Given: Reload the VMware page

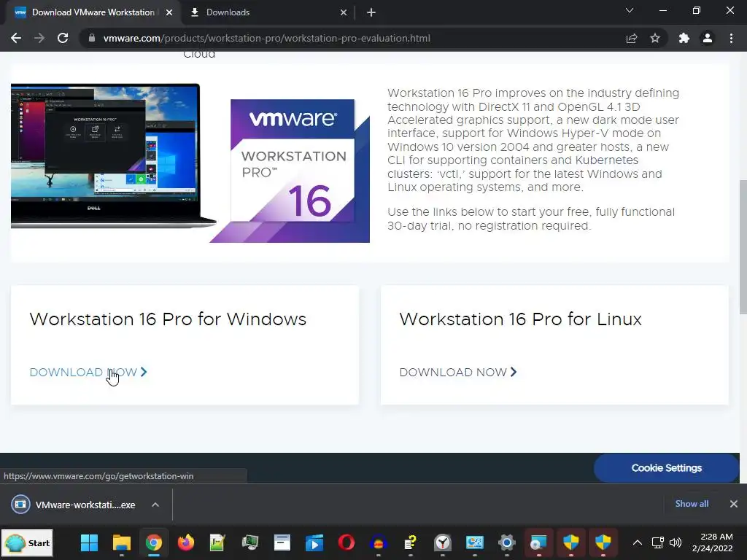Looking at the screenshot, I should (63, 38).
